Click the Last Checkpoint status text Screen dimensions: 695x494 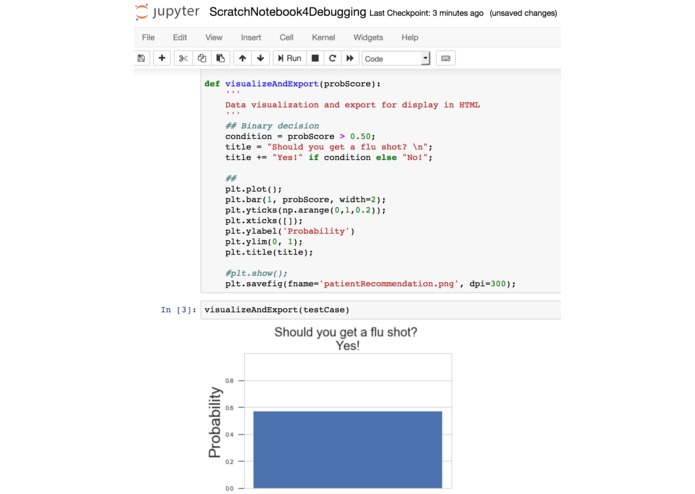[426, 13]
